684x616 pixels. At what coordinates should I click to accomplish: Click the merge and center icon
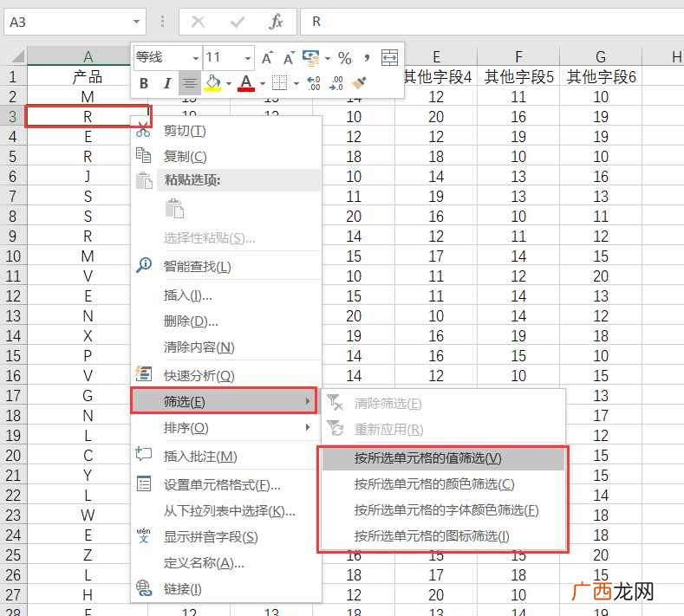pyautogui.click(x=389, y=57)
